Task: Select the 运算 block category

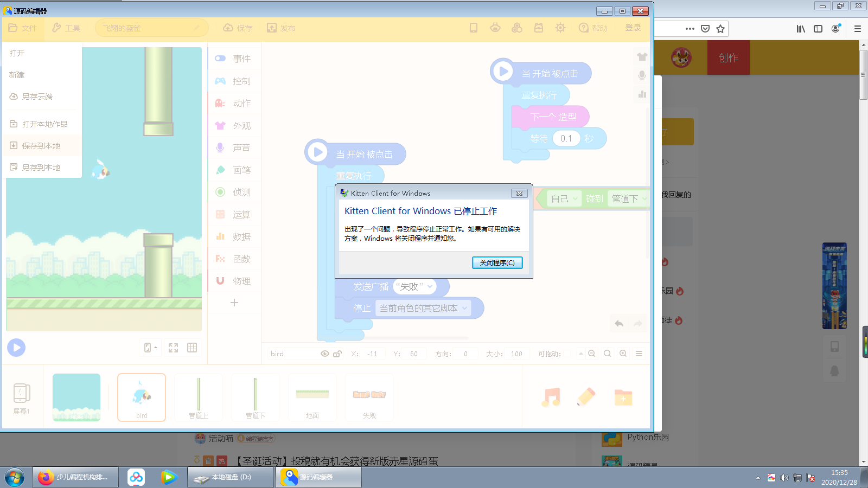Action: click(234, 214)
